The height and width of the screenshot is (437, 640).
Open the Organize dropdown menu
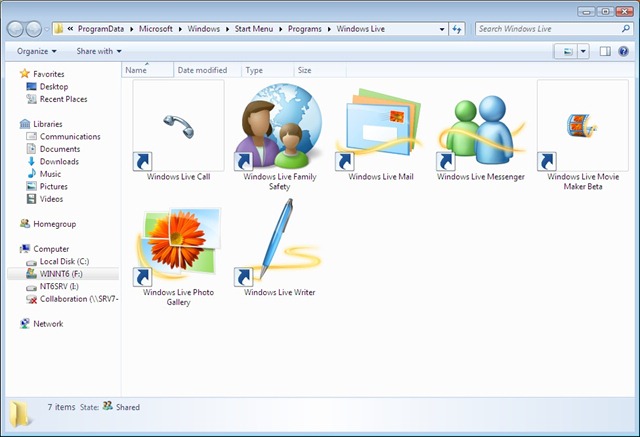coord(36,51)
